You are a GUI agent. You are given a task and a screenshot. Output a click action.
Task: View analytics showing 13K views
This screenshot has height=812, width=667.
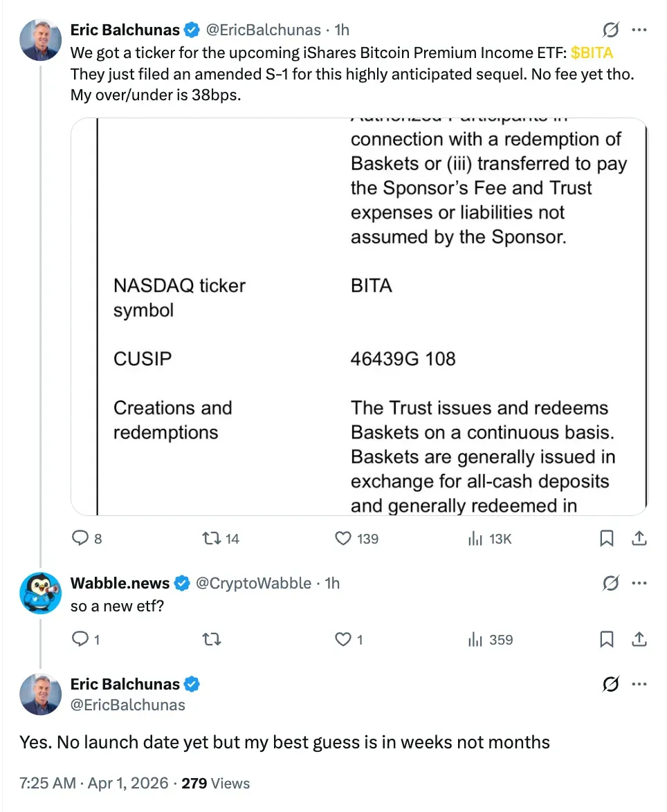click(x=475, y=538)
